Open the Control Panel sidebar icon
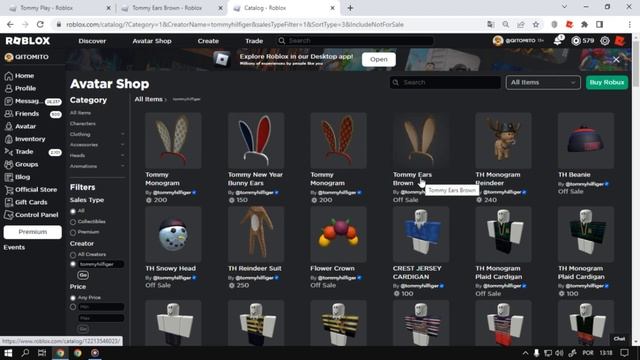The width and height of the screenshot is (640, 360). coord(9,215)
